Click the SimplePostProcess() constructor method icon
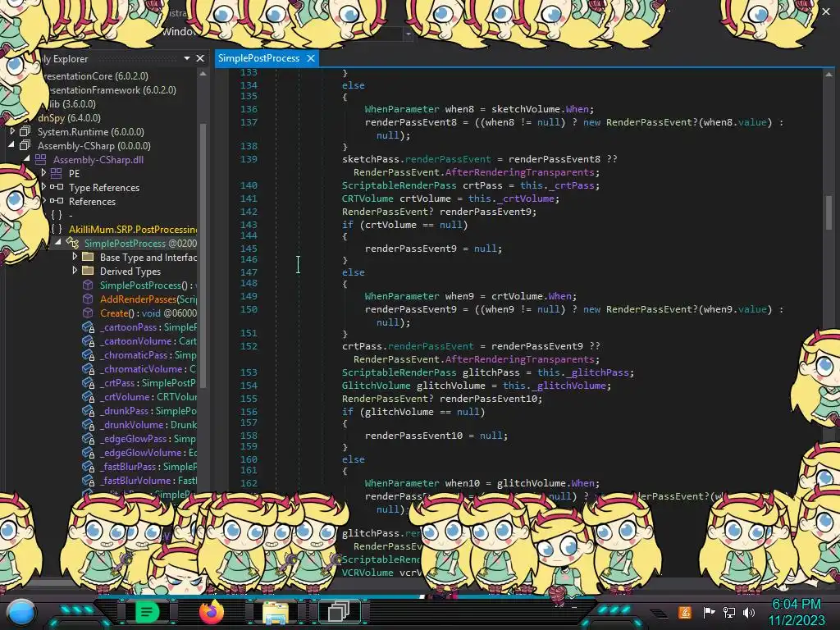The width and height of the screenshot is (840, 630). click(88, 285)
